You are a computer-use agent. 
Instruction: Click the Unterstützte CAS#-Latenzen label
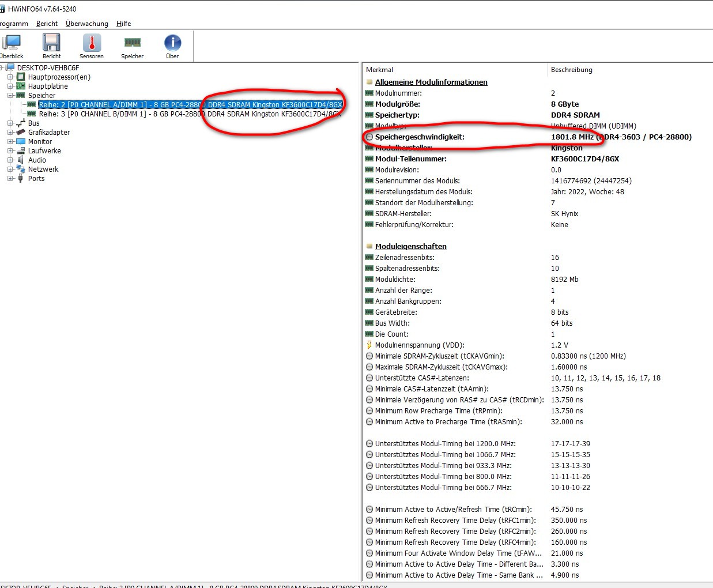click(x=422, y=378)
